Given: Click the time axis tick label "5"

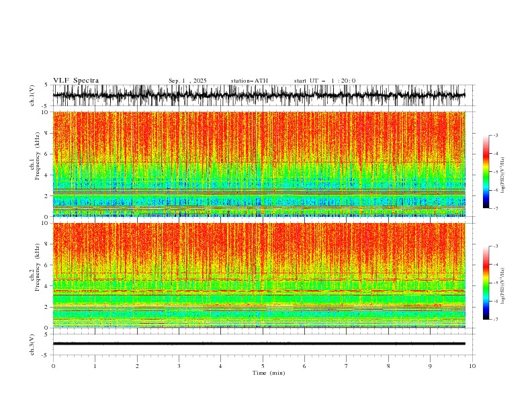Looking at the screenshot, I should click(x=263, y=366).
